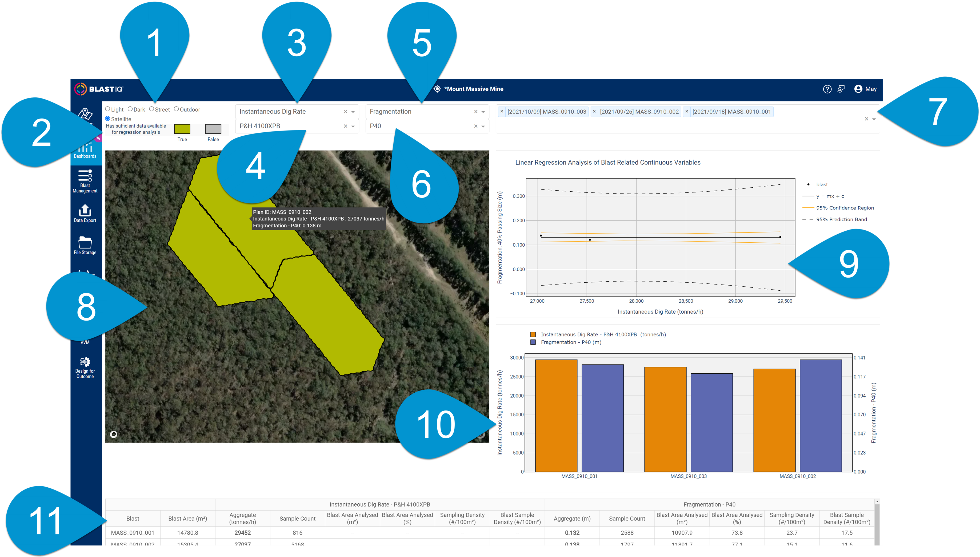This screenshot has height=557, width=980.
Task: Expand the Instantaneous Dig Rate dropdown arrow
Action: pyautogui.click(x=353, y=112)
